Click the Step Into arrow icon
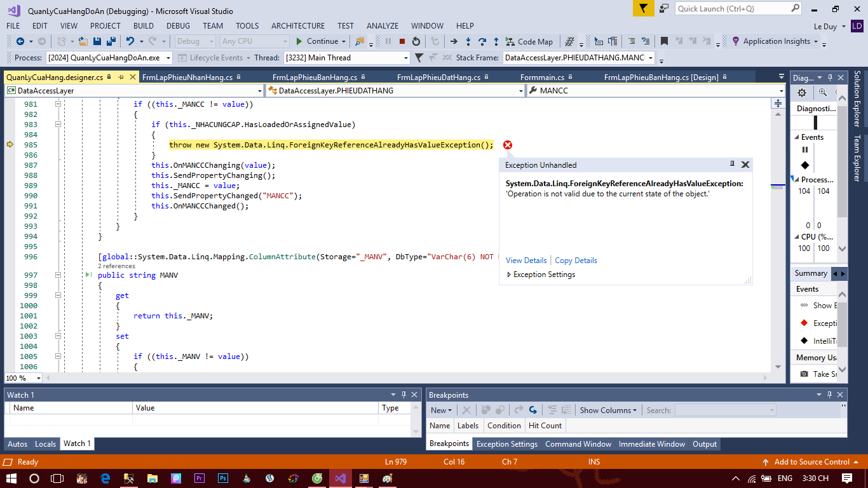This screenshot has width=868, height=488. click(468, 41)
